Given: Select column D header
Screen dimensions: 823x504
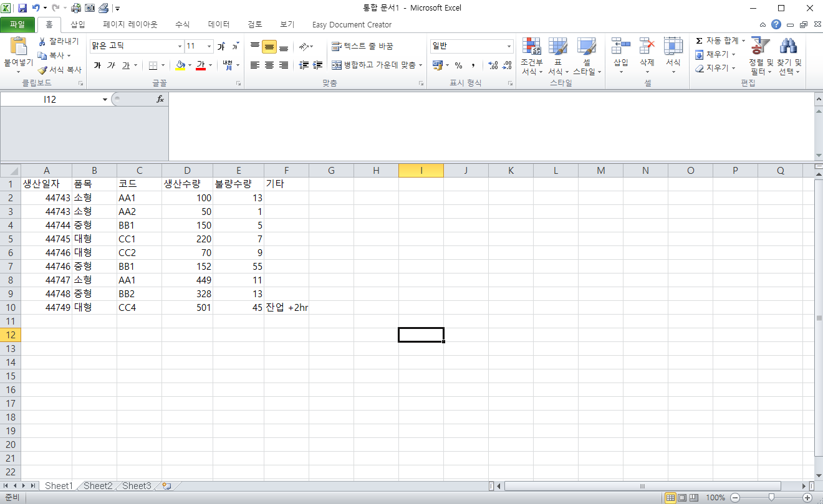Looking at the screenshot, I should tap(187, 171).
